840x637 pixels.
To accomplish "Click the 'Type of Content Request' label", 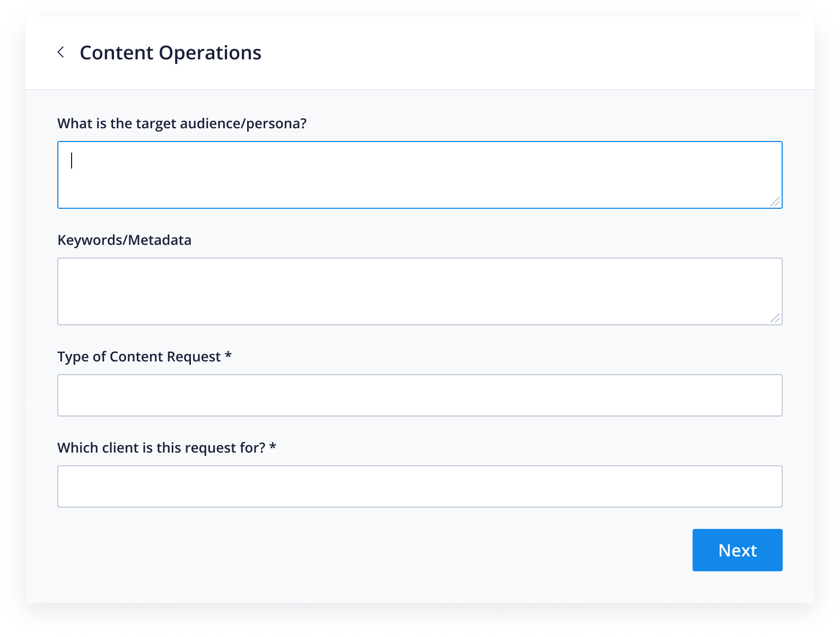I will [x=139, y=357].
